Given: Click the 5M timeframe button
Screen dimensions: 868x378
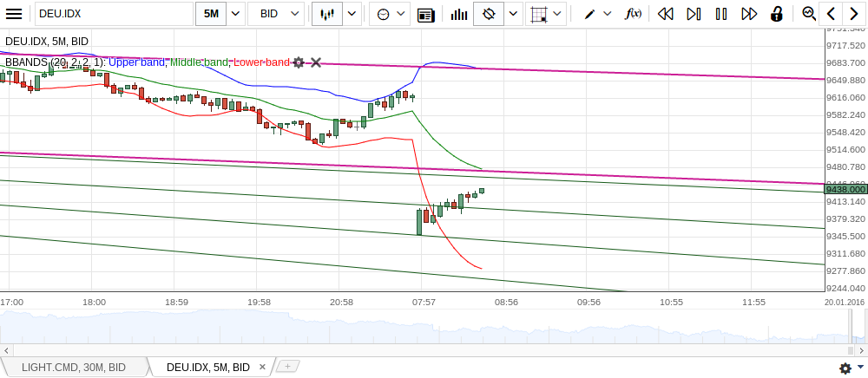Looking at the screenshot, I should 211,14.
